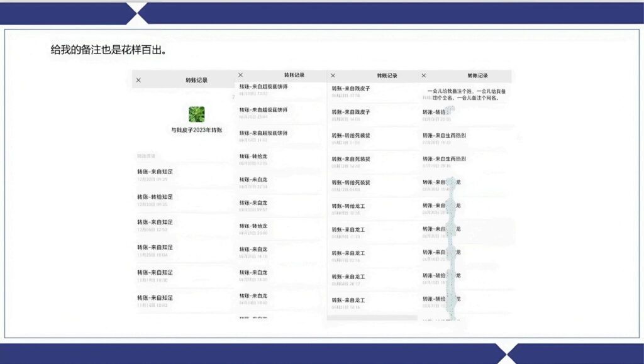644x364 pixels.
Task: Open the 转账-转给龙工 record
Action: point(348,206)
